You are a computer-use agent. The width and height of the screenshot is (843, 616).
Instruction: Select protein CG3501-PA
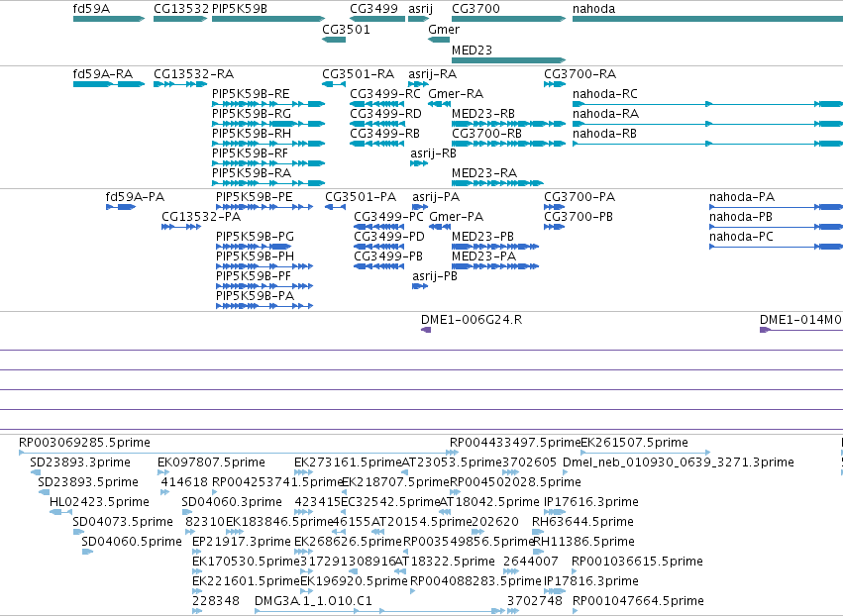(361, 197)
